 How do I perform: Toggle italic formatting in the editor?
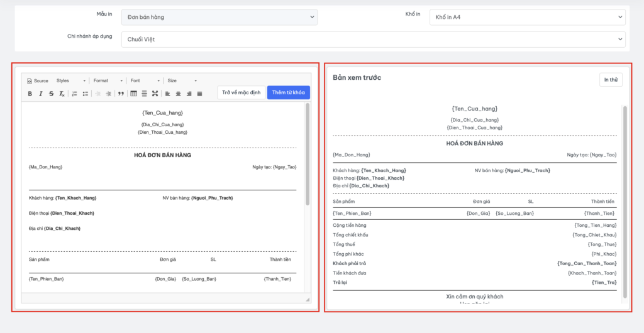pos(40,94)
